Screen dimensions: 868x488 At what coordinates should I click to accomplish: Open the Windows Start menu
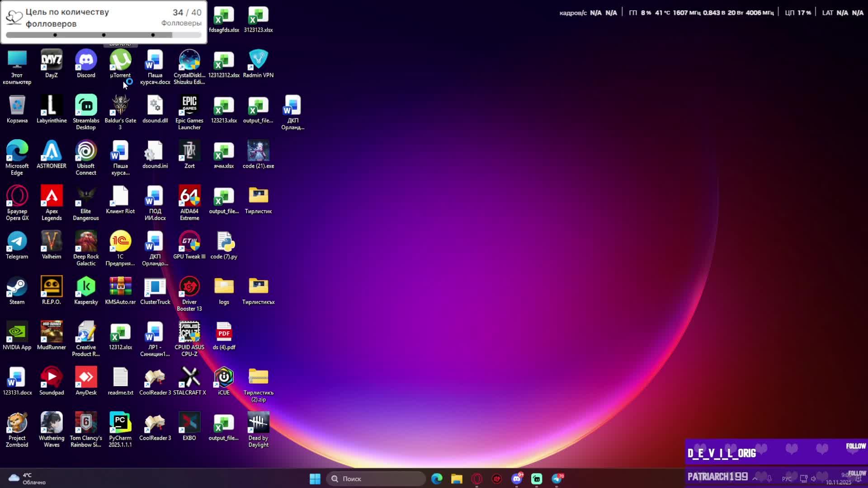tap(315, 479)
